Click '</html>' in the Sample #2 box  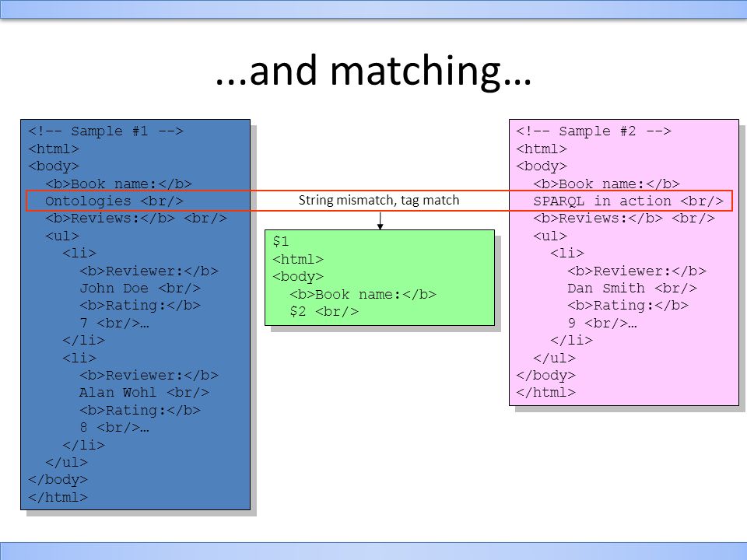tap(546, 392)
